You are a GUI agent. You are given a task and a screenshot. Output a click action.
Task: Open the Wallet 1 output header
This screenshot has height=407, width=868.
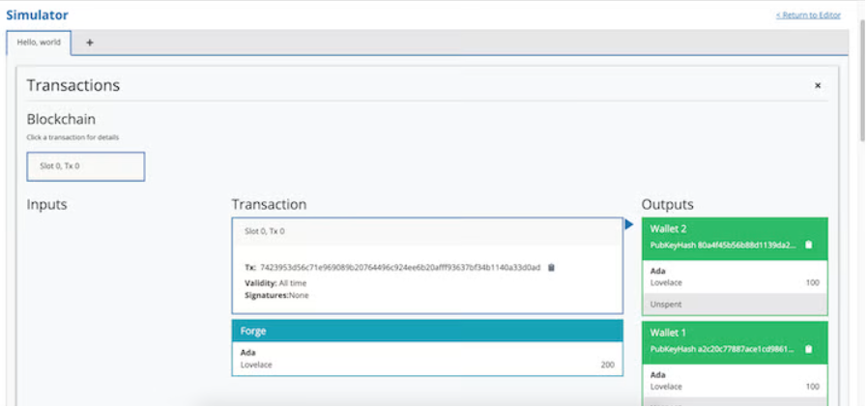pyautogui.click(x=734, y=333)
